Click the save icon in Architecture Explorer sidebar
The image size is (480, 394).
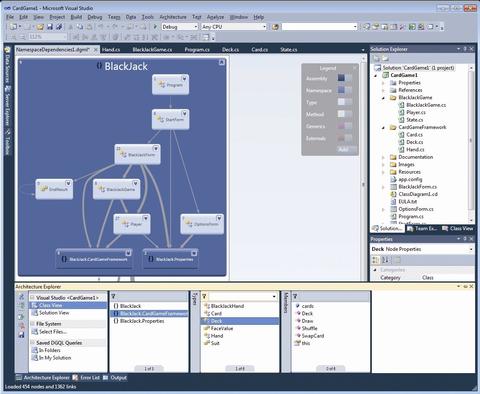click(22, 334)
